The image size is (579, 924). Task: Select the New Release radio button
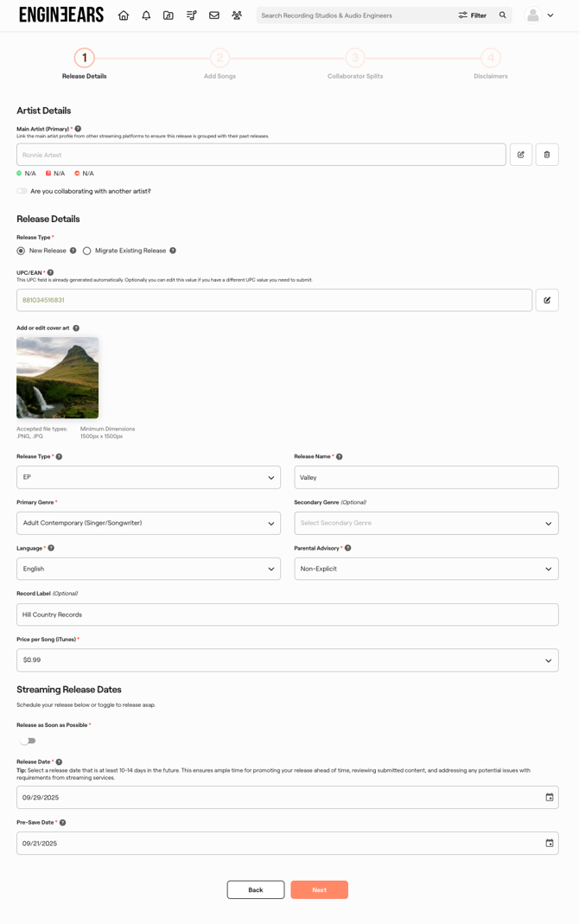pos(21,251)
